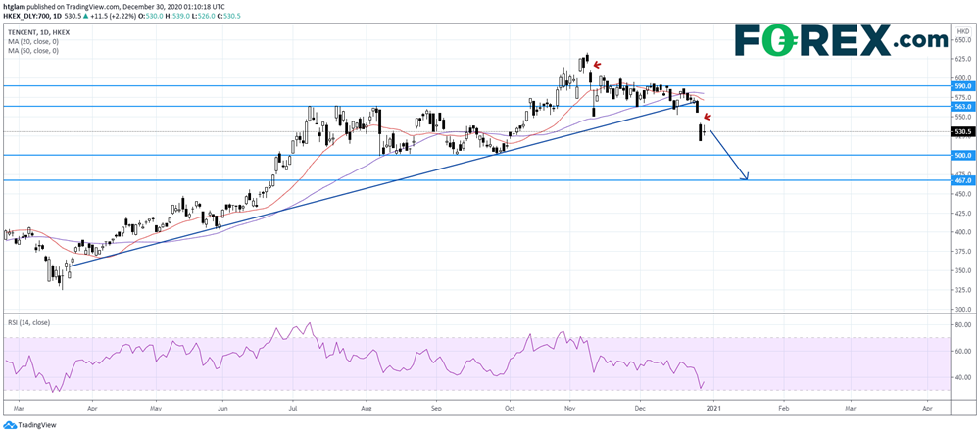Image resolution: width=980 pixels, height=435 pixels.
Task: Select the 590.0 horizontal line price label
Action: (x=961, y=86)
